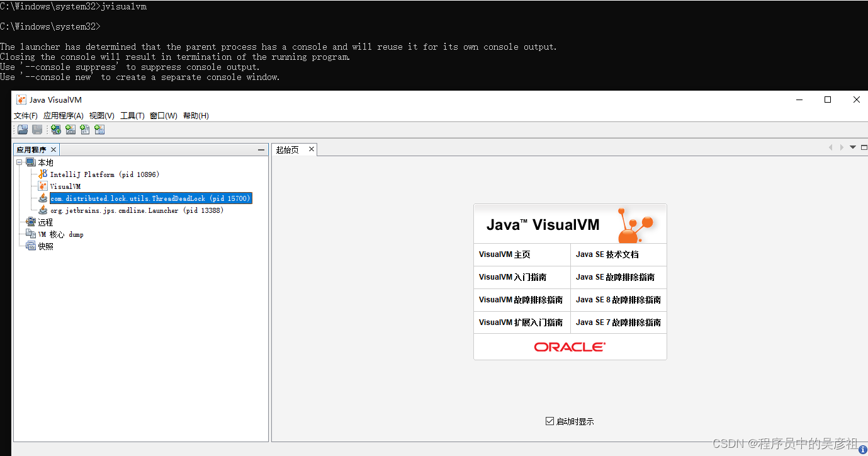Open the 工具(T) menu
This screenshot has height=456, width=868.
pos(132,115)
